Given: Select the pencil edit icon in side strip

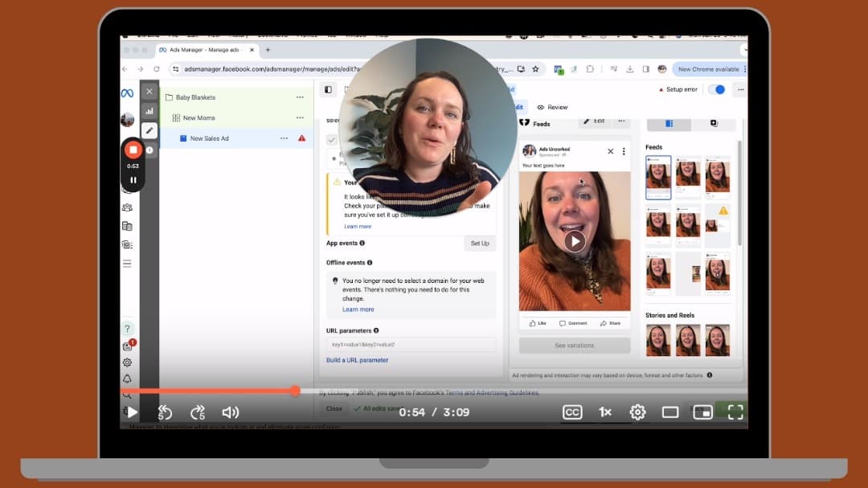Looking at the screenshot, I should coord(149,131).
